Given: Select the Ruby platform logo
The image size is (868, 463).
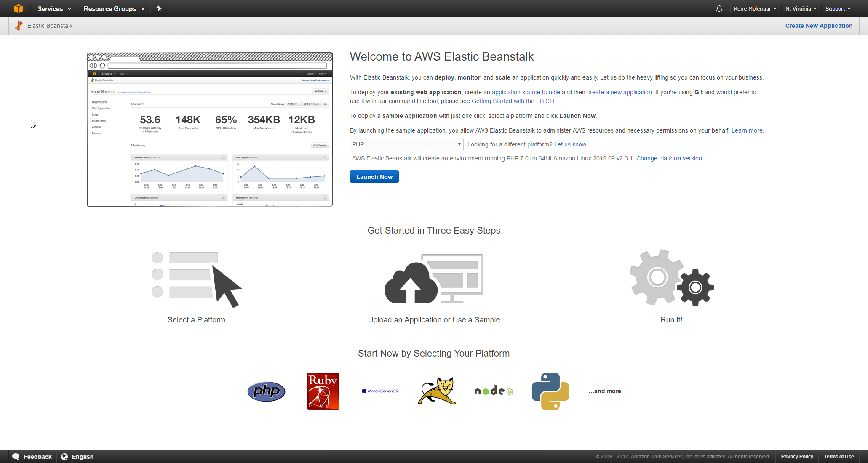Looking at the screenshot, I should pyautogui.click(x=323, y=391).
